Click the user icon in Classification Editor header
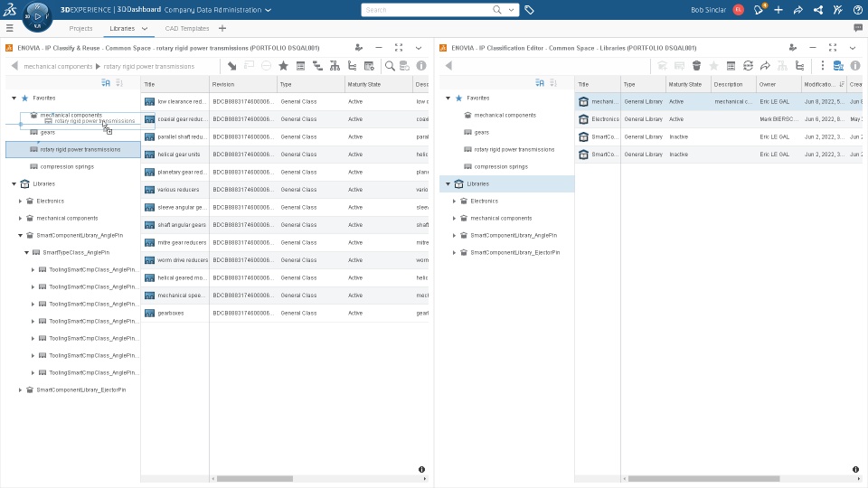 click(793, 48)
